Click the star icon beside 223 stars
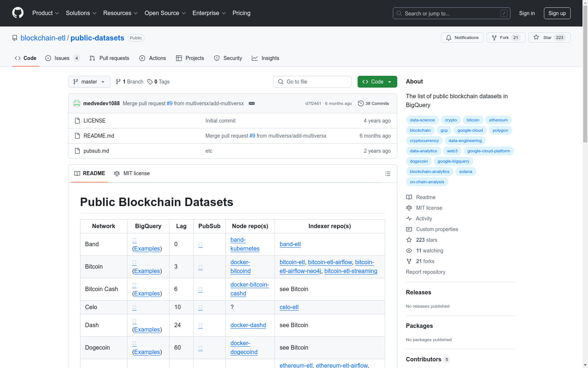This screenshot has width=588, height=368. [409, 240]
